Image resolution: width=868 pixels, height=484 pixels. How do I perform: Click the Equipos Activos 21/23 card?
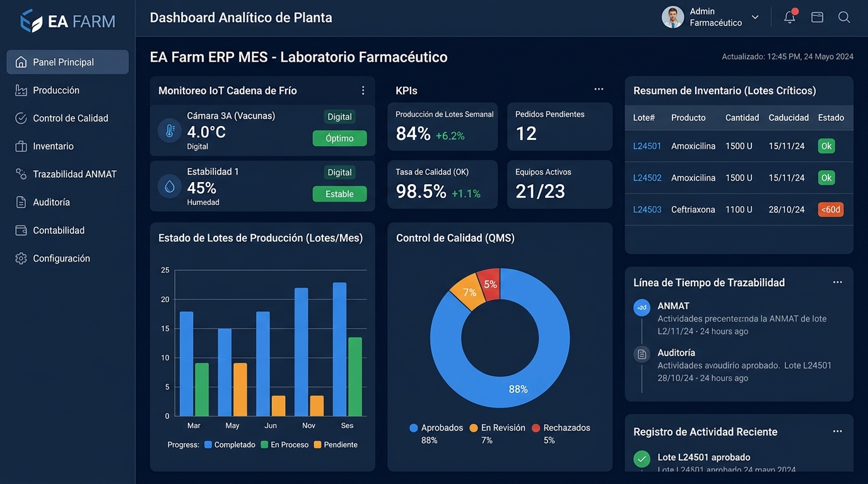pos(560,185)
